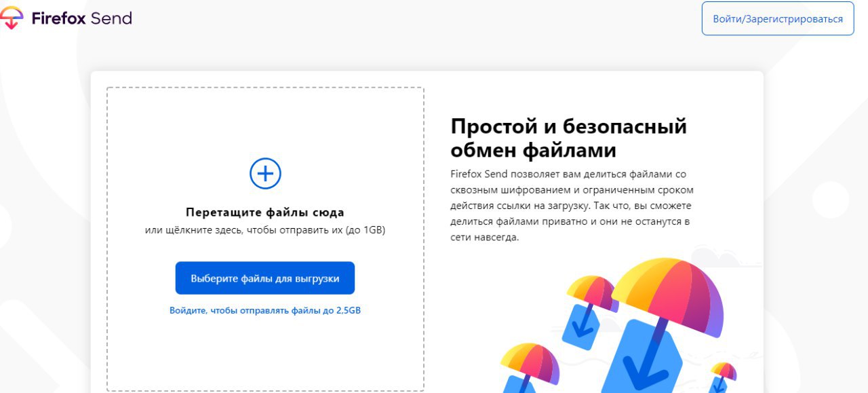Click the Перетащите файлы сюда heading text
This screenshot has width=868, height=393.
(x=265, y=212)
